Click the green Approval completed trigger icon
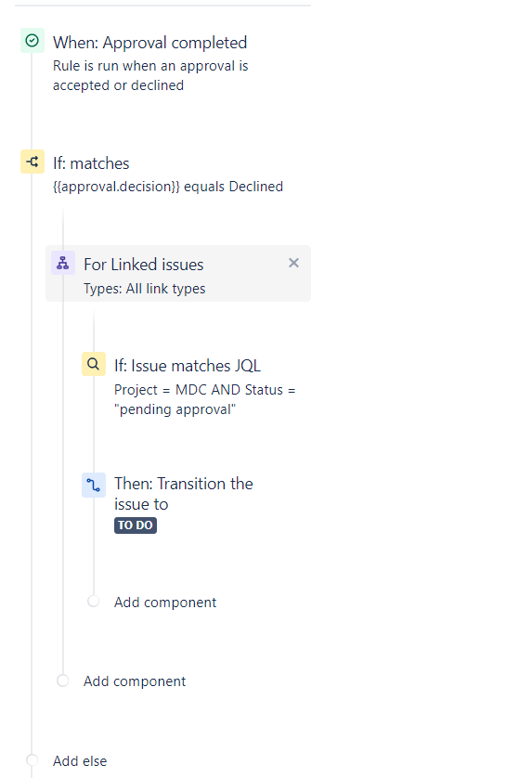The height and width of the screenshot is (778, 532). pyautogui.click(x=32, y=41)
